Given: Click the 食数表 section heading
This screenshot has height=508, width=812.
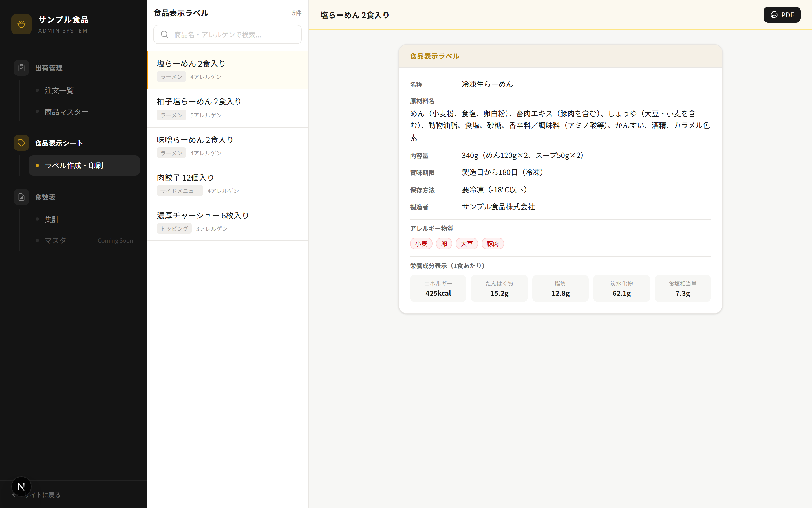Looking at the screenshot, I should pyautogui.click(x=45, y=197).
